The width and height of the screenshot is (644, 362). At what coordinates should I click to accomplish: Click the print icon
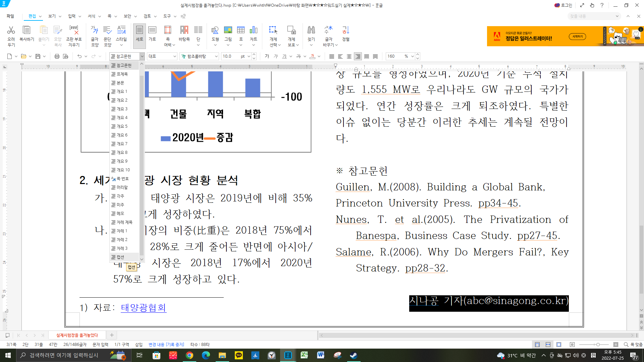57,56
